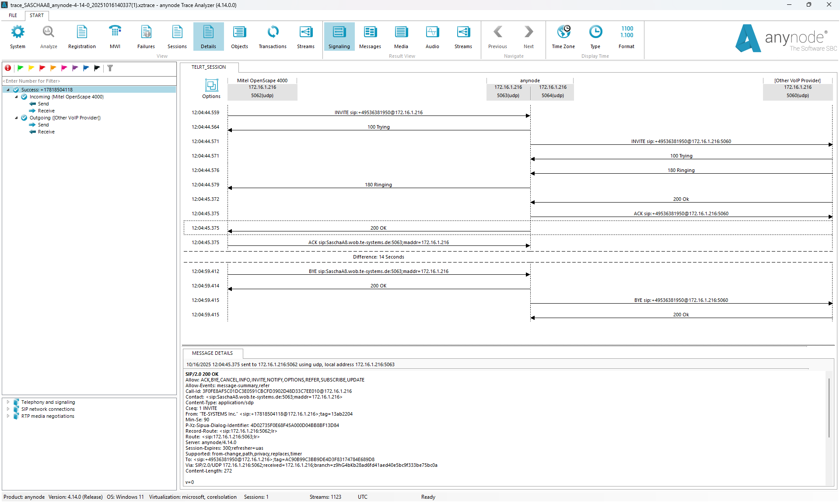Switch to the FILE menu

click(13, 15)
